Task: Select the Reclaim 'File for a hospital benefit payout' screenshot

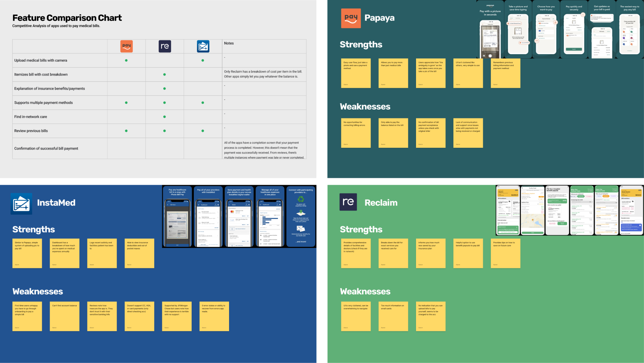Action: click(x=557, y=211)
